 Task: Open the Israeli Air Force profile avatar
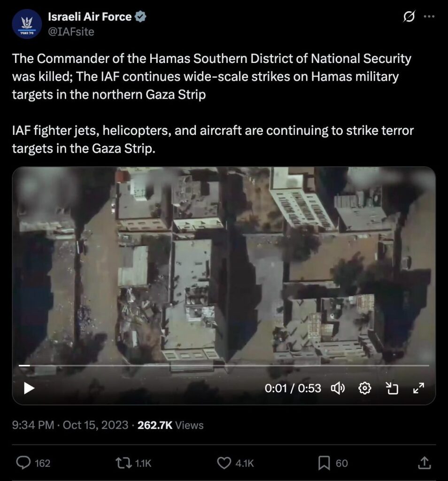coord(27,24)
